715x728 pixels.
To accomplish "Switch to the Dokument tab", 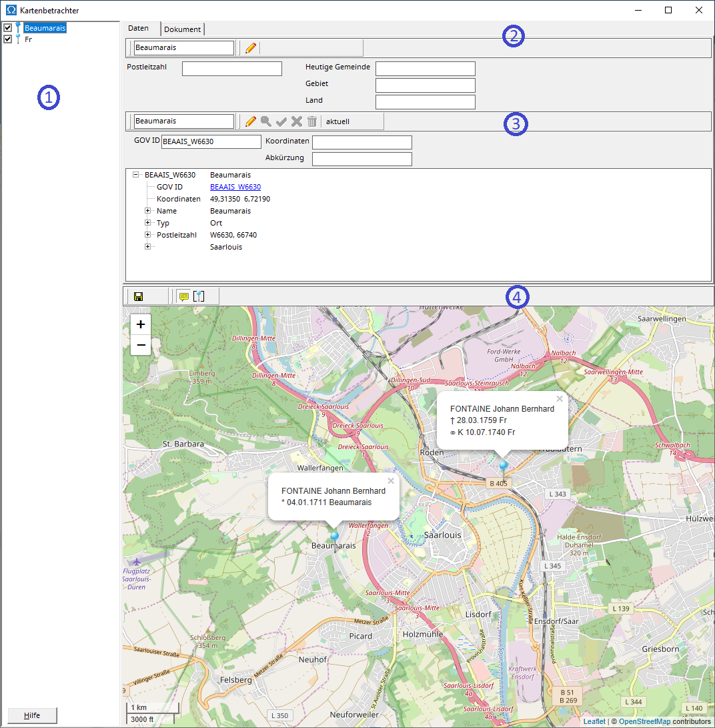I will coord(182,29).
